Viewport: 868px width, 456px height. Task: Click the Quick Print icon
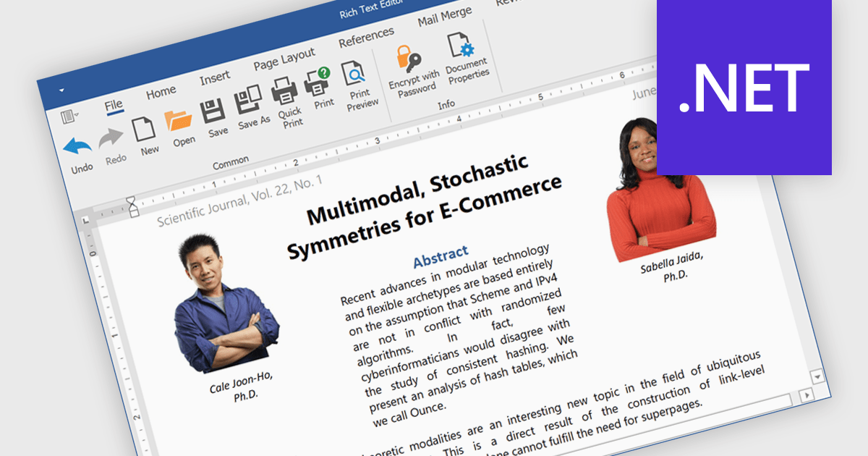(284, 92)
